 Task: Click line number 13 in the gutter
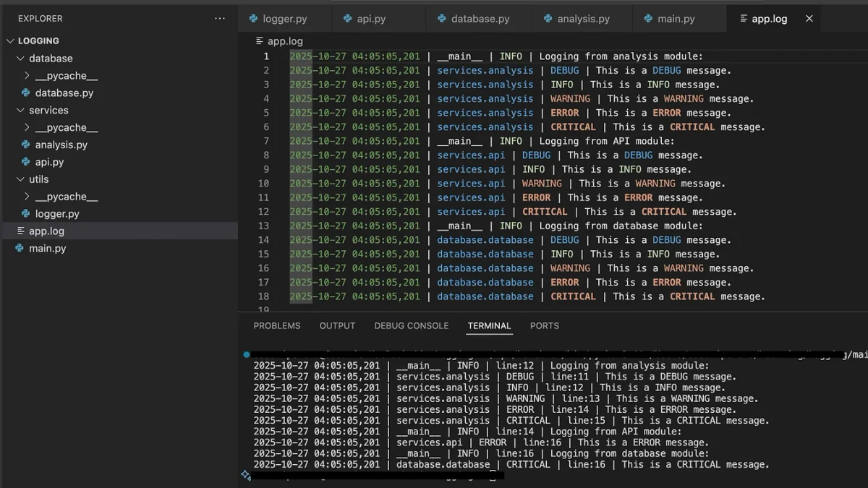(x=263, y=226)
